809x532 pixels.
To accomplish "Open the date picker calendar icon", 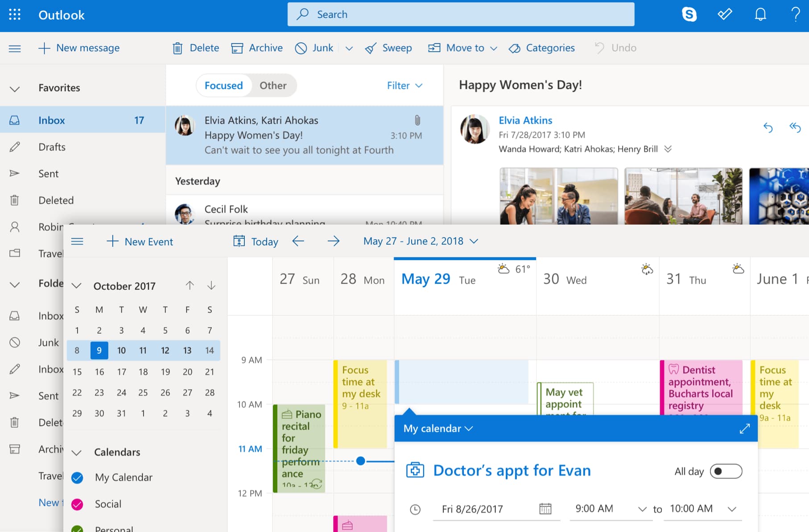I will coord(545,508).
